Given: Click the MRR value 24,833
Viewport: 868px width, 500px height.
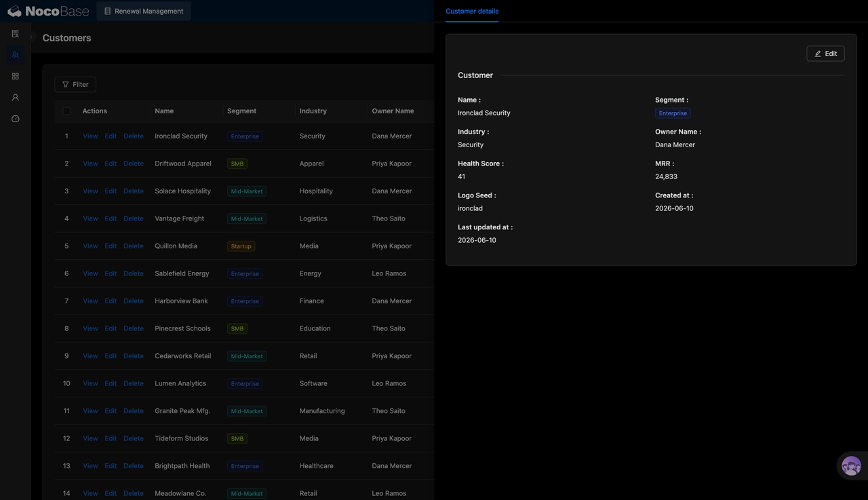Looking at the screenshot, I should point(666,176).
